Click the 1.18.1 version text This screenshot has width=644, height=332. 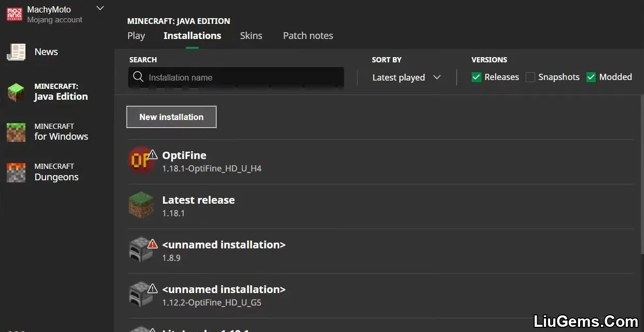pyautogui.click(x=173, y=214)
